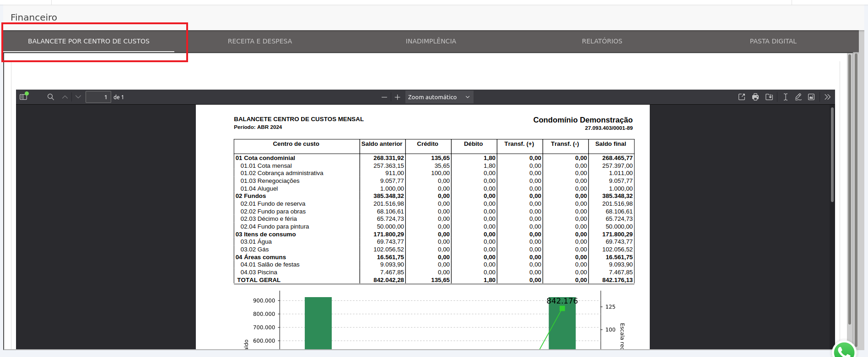
Task: Click the '02.01 Fundo de reserva' row label
Action: tap(273, 204)
